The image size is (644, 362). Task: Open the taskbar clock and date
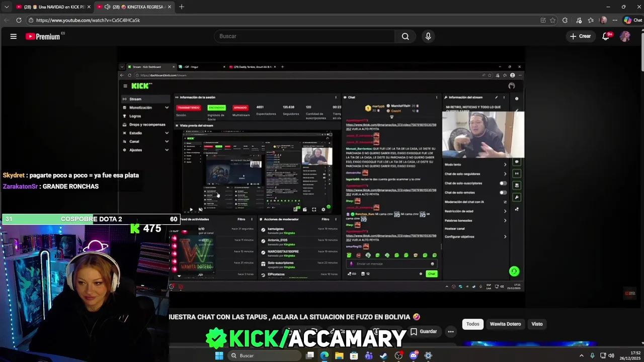point(631,355)
